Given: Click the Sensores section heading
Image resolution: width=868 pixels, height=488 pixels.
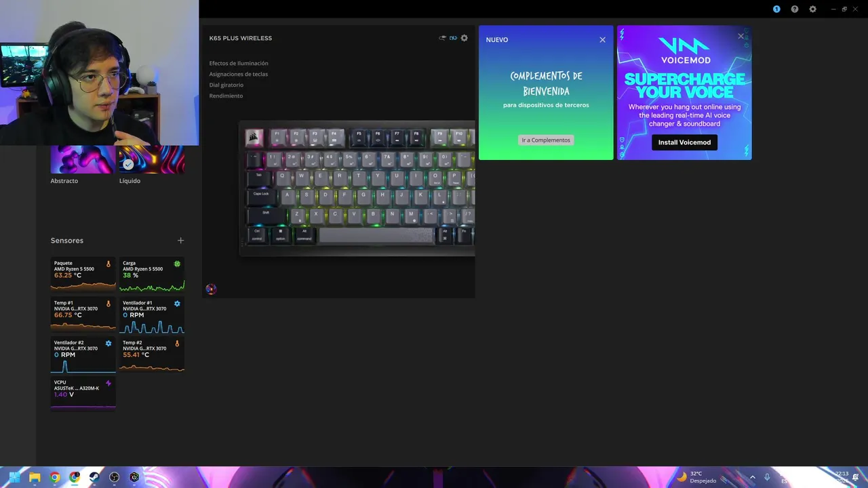Looking at the screenshot, I should click(66, 241).
